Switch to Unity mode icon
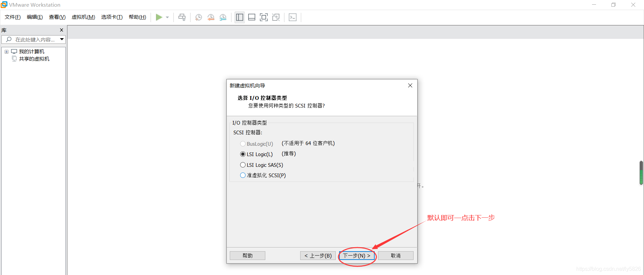The height and width of the screenshot is (275, 644). [x=276, y=17]
